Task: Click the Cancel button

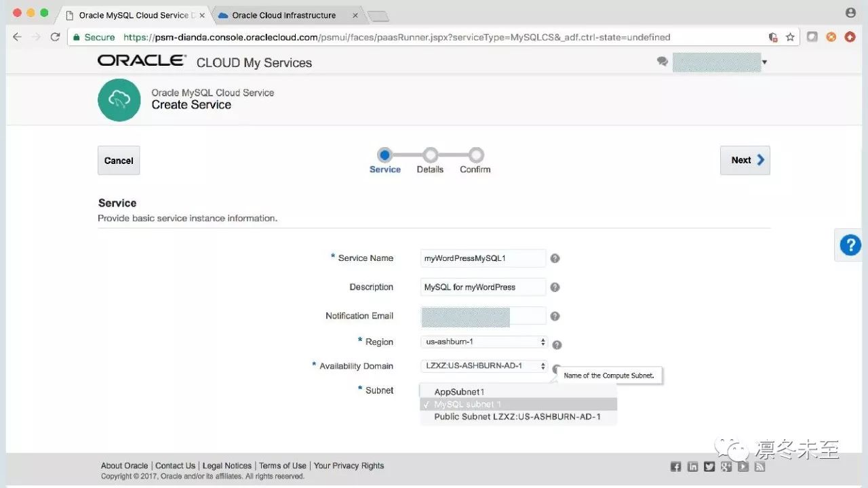Action: pyautogui.click(x=119, y=161)
